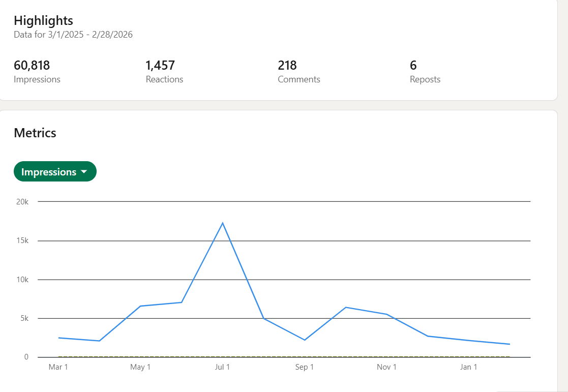Select the 1,457 Reactions highlight stat
Image resolution: width=568 pixels, height=392 pixels.
(160, 66)
